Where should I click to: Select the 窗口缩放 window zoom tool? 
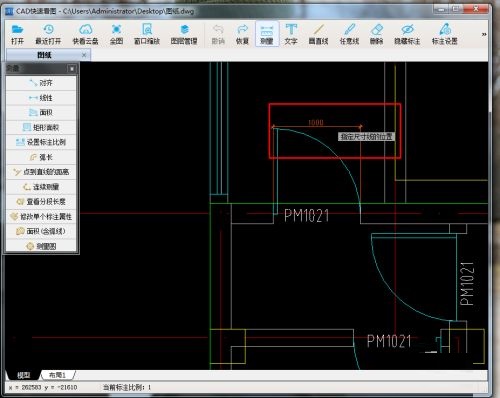tap(147, 34)
